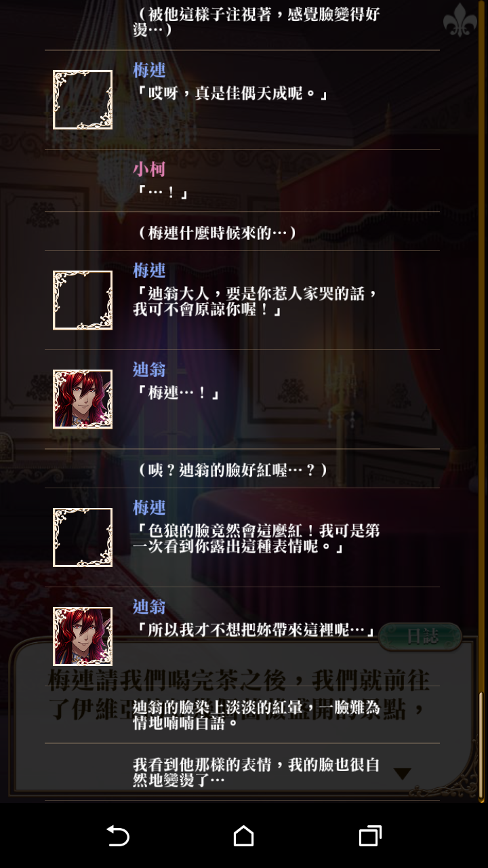
Task: Tap 迪翁 portrait beside 「梅連…！」 line
Action: click(83, 399)
